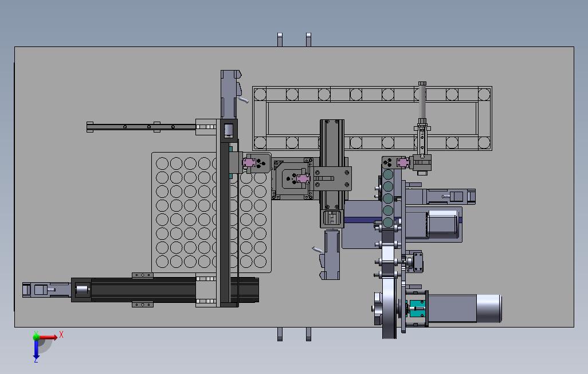Image resolution: width=588 pixels, height=374 pixels.
Task: Select the pink gripper jaw in the center fixture
Action: point(303,179)
